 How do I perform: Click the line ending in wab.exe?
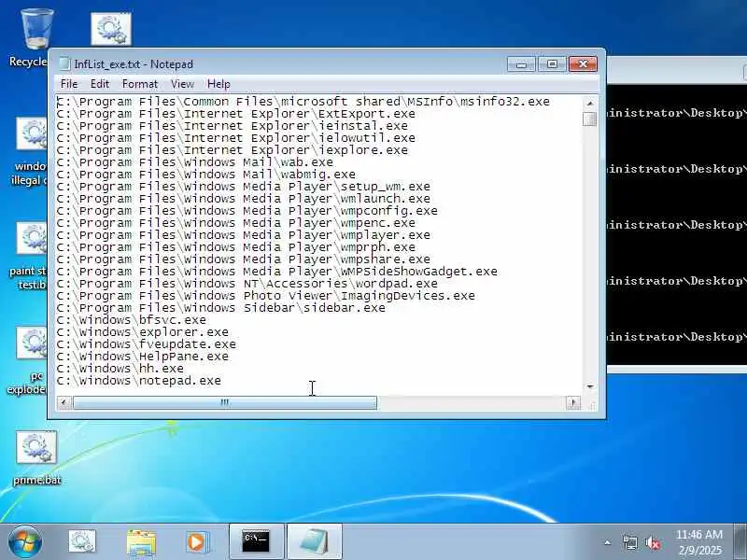coord(195,162)
